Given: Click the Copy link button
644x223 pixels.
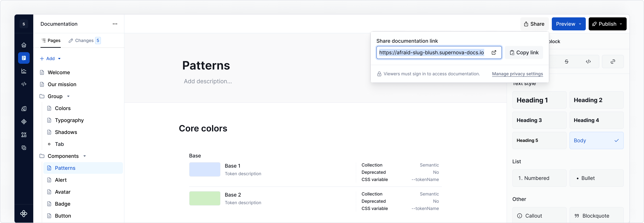Looking at the screenshot, I should tap(524, 52).
